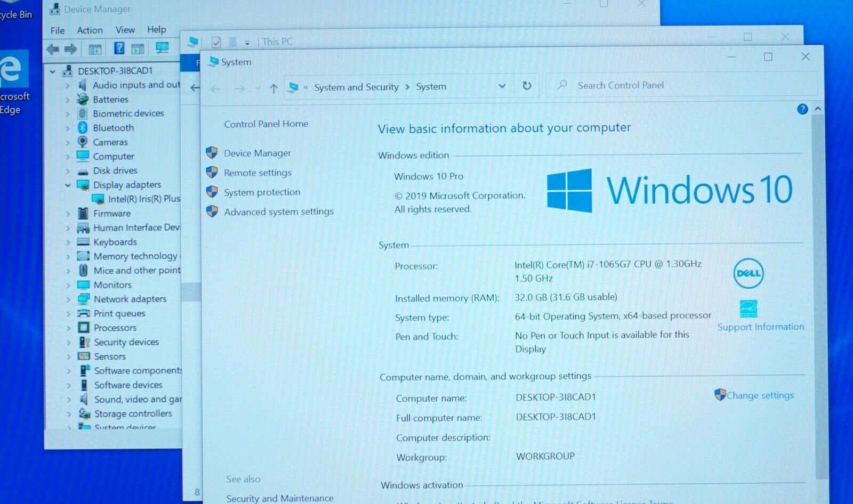Click Device Manager back arrow toolbar icon
Image resolution: width=853 pixels, height=504 pixels.
tap(53, 50)
